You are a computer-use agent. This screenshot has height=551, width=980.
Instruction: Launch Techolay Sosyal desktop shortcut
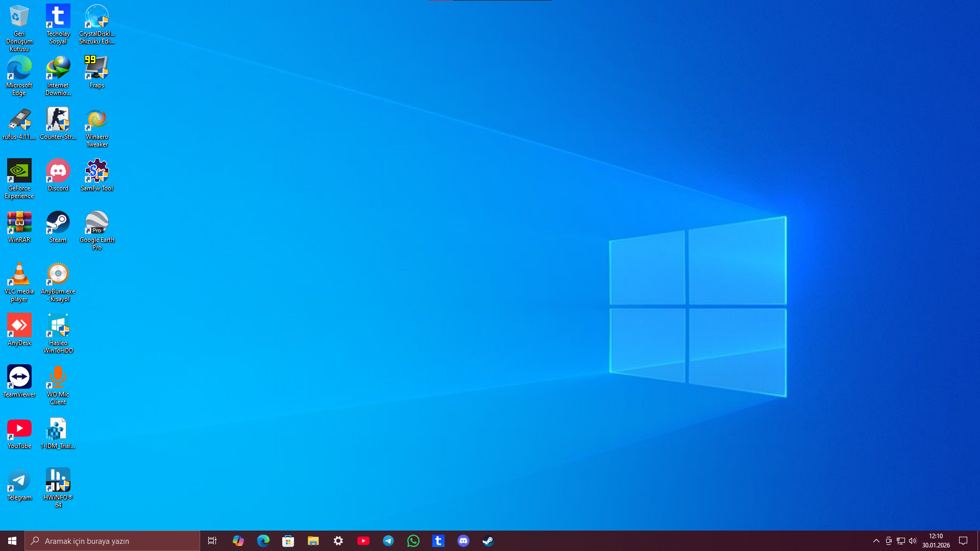(x=58, y=24)
